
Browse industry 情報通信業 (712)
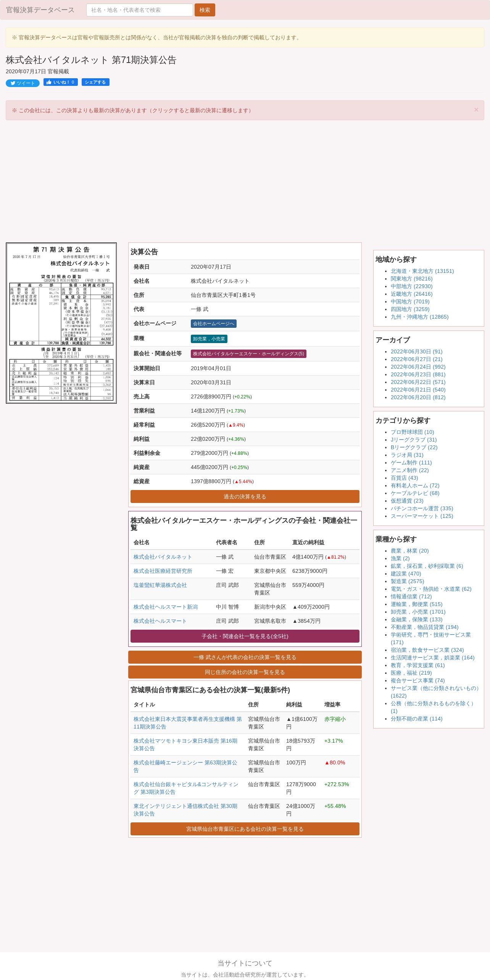point(411,597)
